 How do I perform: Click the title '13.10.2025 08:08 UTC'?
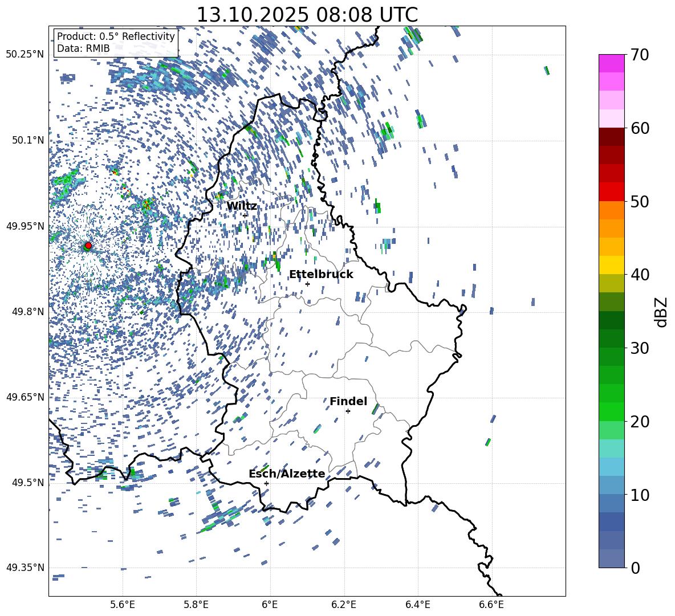(307, 15)
